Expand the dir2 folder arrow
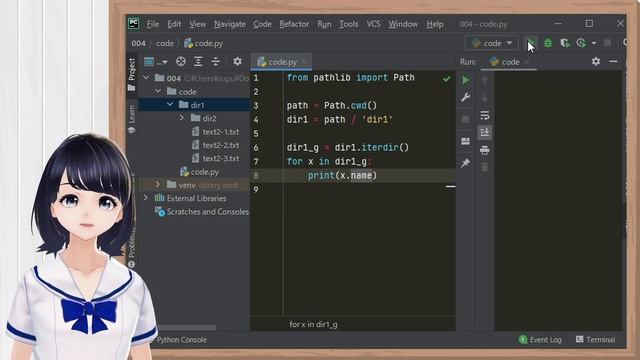640x360 pixels. (182, 118)
